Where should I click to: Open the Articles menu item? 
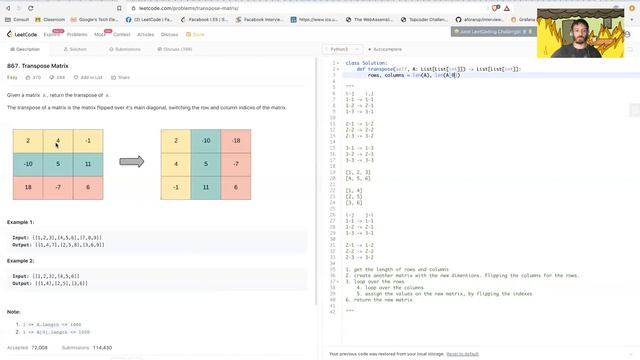[x=146, y=34]
